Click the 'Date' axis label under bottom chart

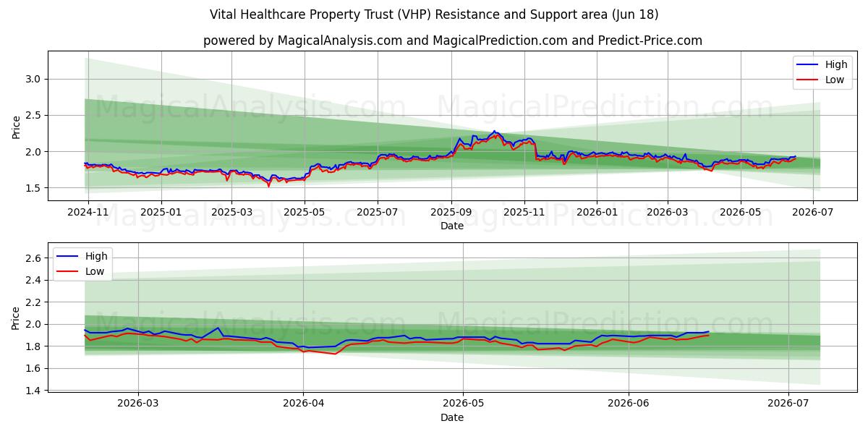coord(452,417)
